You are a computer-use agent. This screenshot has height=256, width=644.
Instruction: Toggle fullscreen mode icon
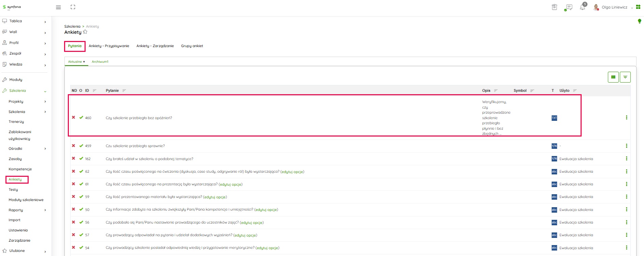(73, 7)
